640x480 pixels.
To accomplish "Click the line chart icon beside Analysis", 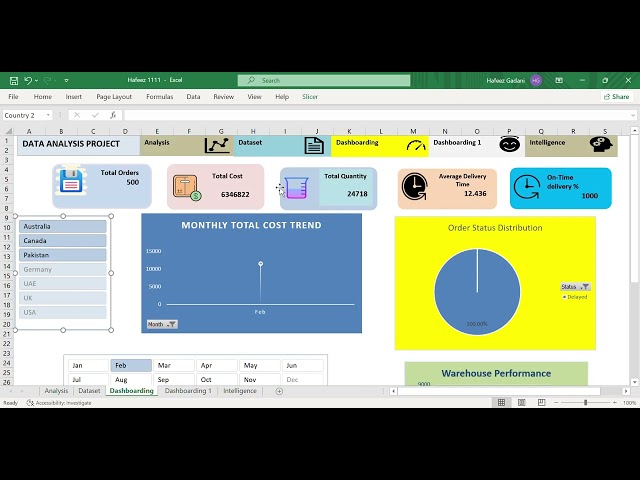I will [x=217, y=145].
